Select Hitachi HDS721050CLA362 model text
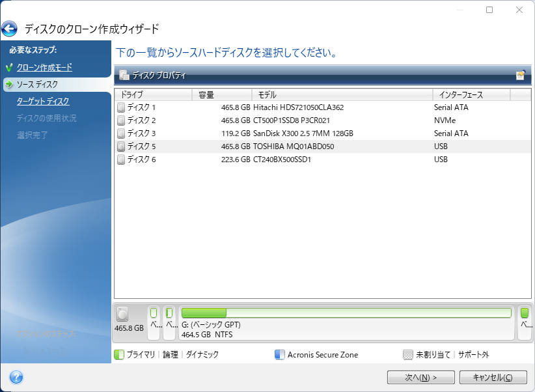 298,107
